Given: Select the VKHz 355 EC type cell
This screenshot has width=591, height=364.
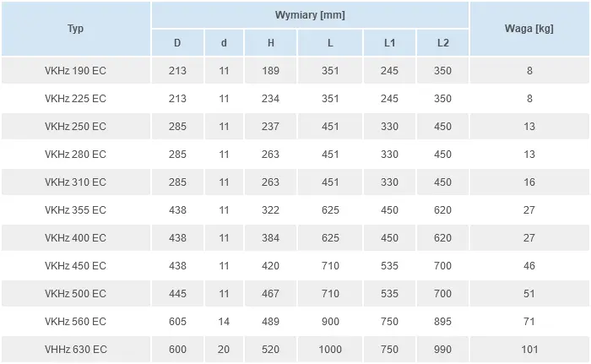Looking at the screenshot, I should click(75, 210).
